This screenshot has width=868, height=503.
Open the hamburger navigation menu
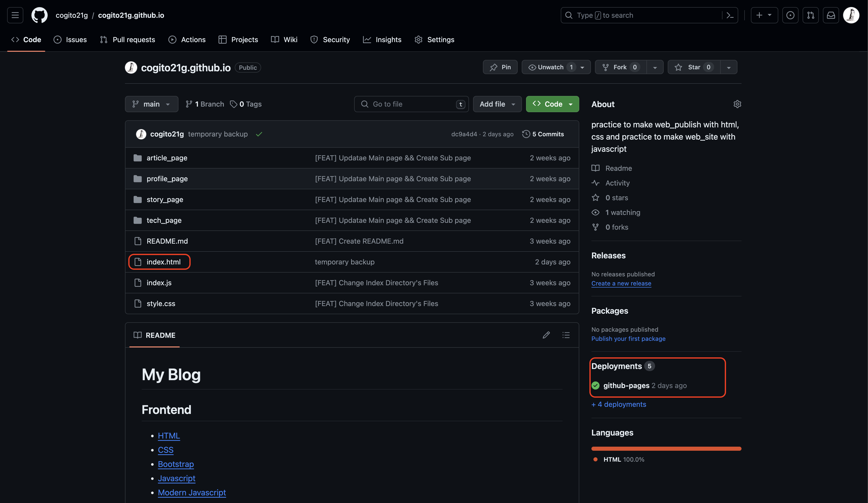[x=15, y=15]
